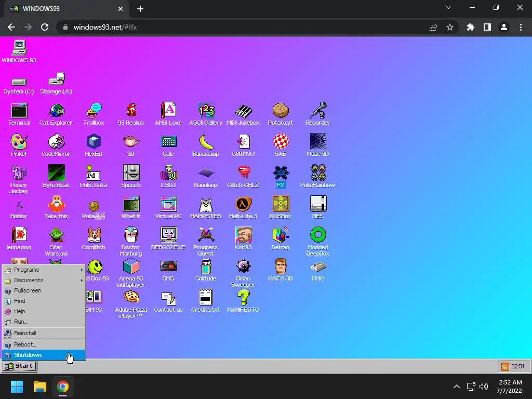Reload the browser page

coord(45,27)
